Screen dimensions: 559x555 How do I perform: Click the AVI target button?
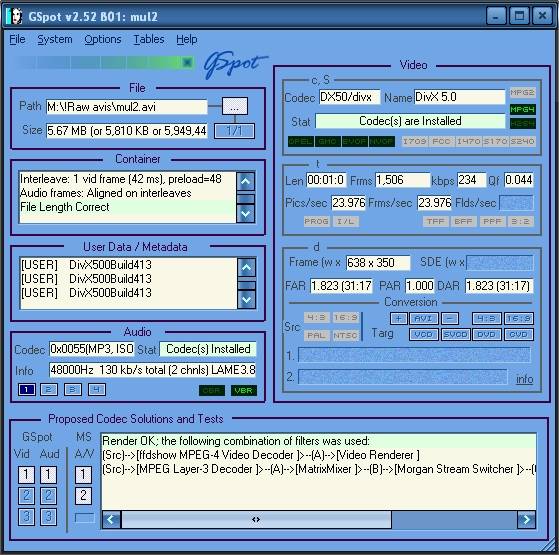tap(424, 318)
